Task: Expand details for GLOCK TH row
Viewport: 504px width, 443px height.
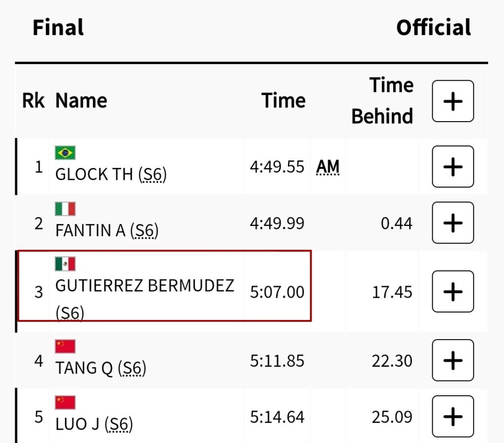Action: (452, 167)
